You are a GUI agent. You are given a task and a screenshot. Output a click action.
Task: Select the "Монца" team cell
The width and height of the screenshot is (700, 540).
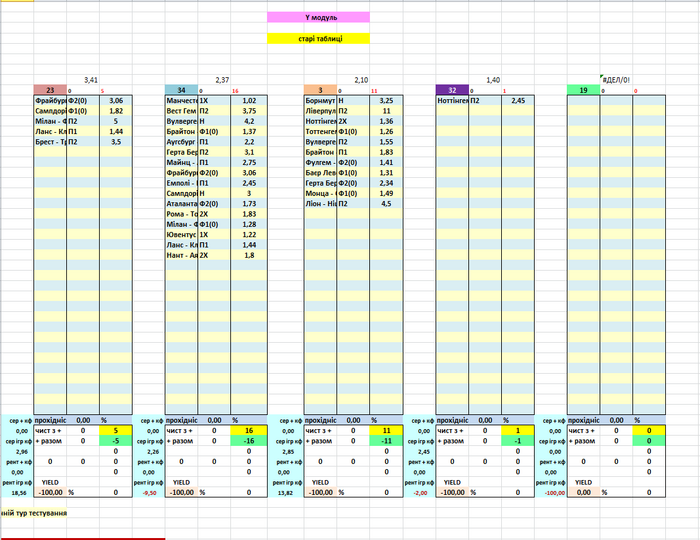[320, 193]
